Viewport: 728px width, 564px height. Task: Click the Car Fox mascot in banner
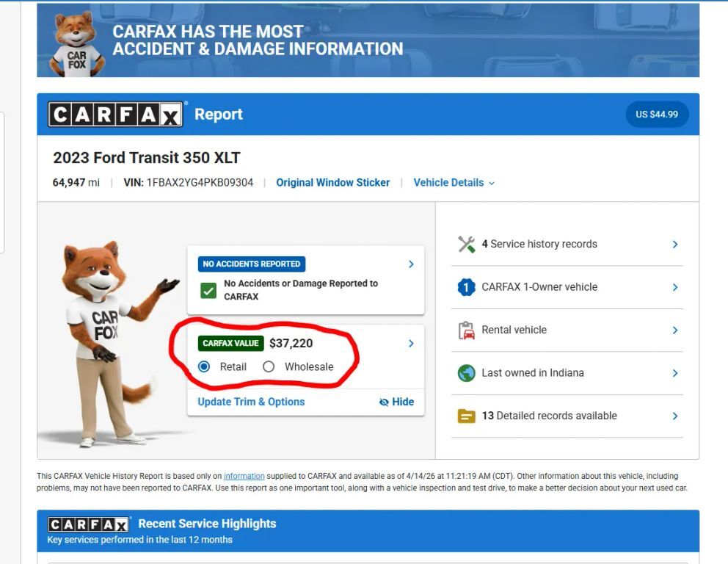(x=76, y=44)
